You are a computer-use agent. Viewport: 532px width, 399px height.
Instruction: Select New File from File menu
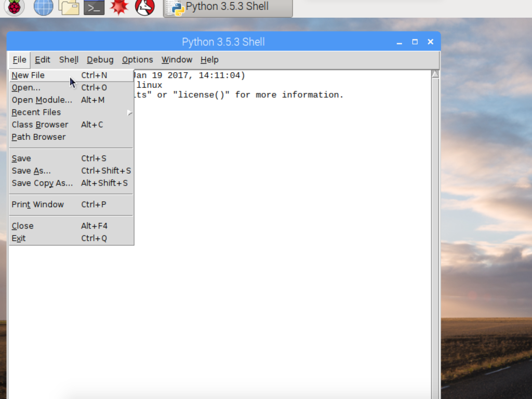71,75
